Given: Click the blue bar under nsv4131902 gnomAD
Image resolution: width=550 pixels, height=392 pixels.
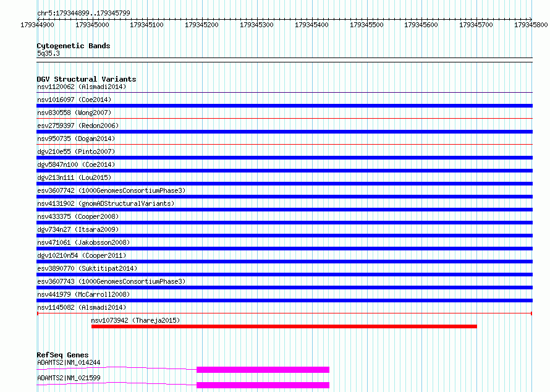Looking at the screenshot, I should [x=285, y=210].
